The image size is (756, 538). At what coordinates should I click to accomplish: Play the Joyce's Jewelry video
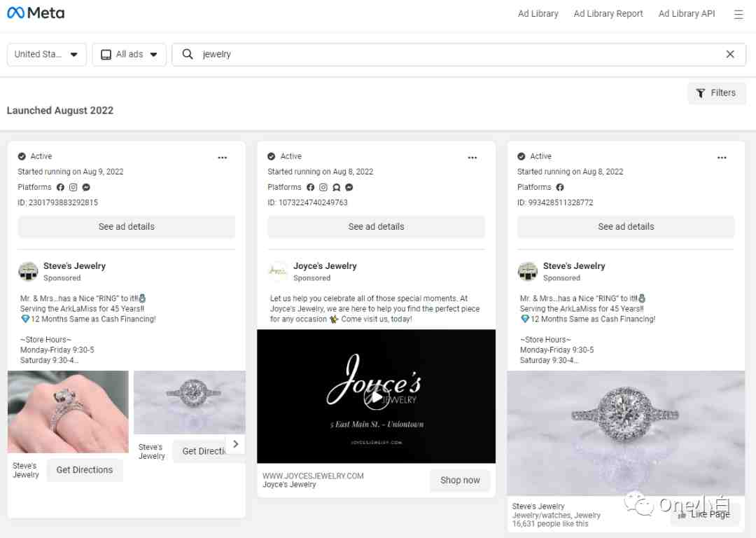tap(376, 397)
